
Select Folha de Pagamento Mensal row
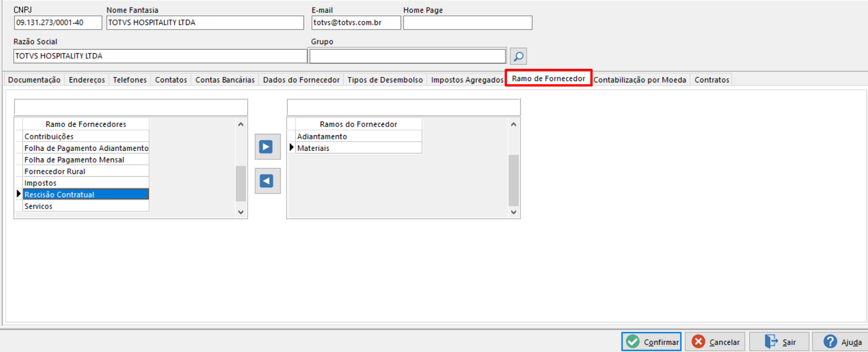[x=86, y=160]
